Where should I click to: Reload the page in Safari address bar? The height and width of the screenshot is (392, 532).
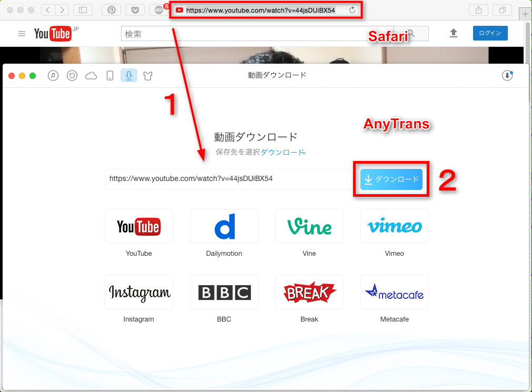tap(352, 10)
